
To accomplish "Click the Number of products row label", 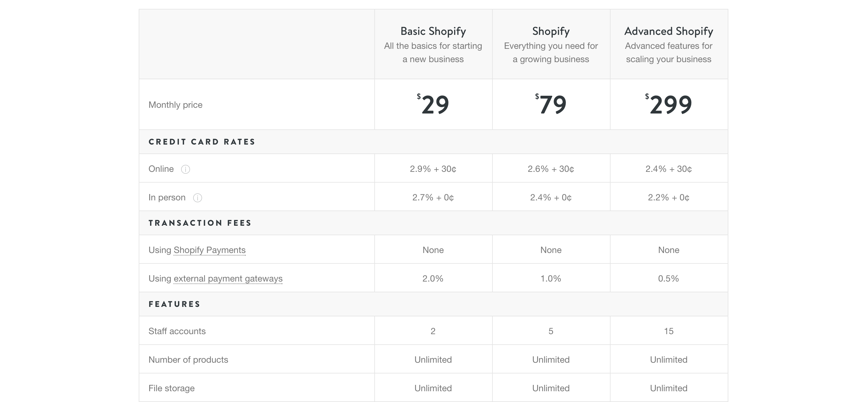I will [x=188, y=360].
